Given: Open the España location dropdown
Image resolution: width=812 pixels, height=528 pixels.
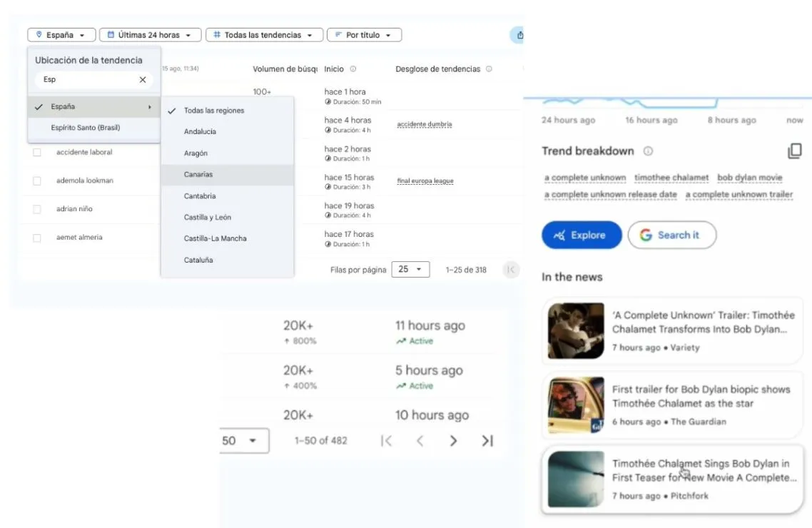Looking at the screenshot, I should point(61,35).
